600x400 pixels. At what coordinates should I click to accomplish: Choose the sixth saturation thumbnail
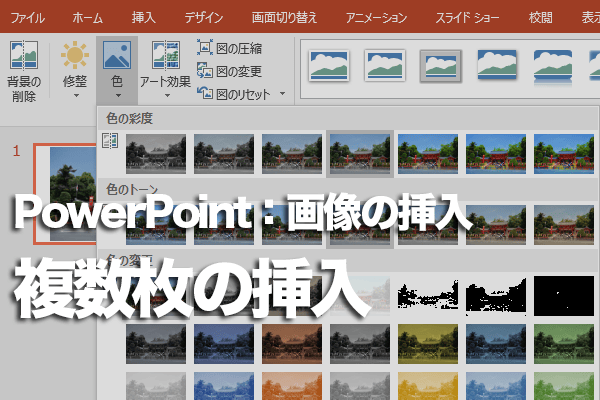tap(496, 154)
